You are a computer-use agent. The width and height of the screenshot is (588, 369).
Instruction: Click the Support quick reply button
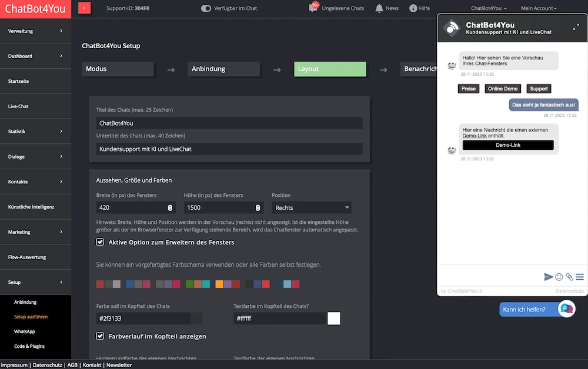click(539, 89)
